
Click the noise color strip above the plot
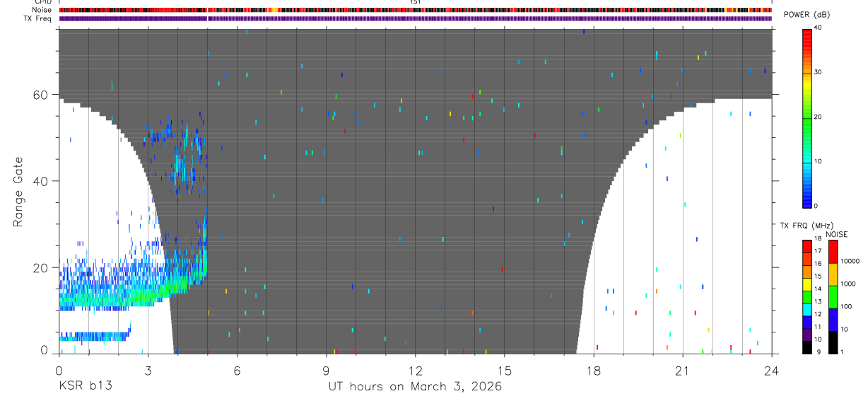point(416,11)
